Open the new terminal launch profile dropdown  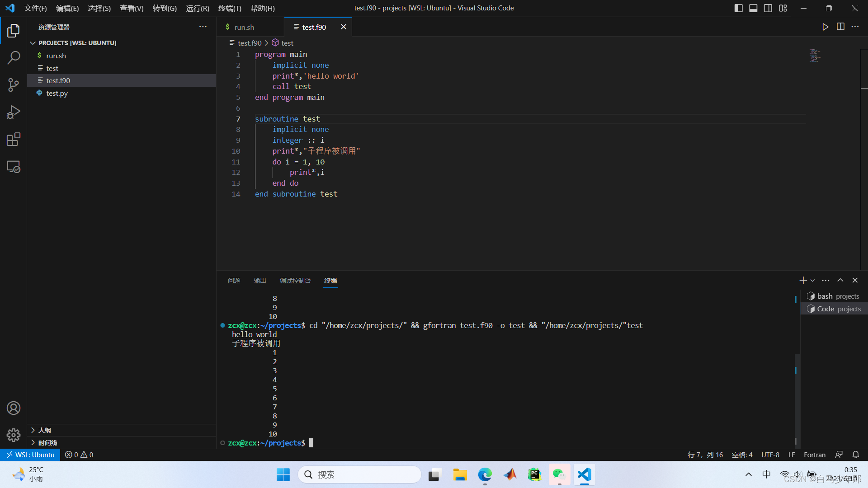[x=813, y=281]
